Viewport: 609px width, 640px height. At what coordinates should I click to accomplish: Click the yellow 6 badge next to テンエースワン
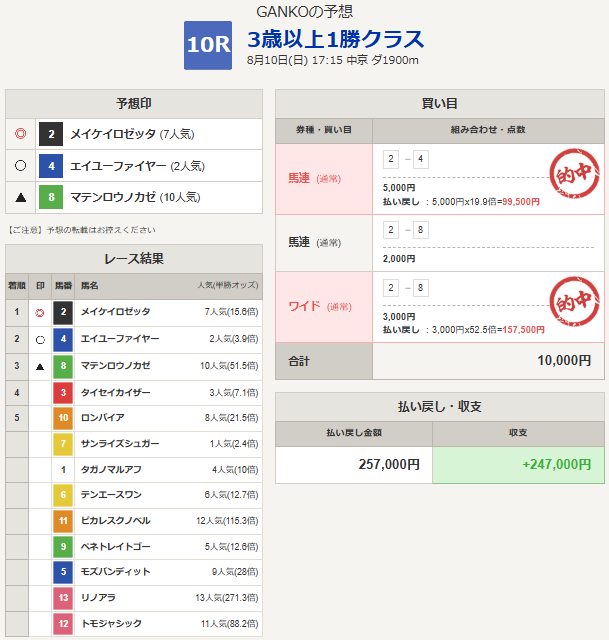pos(63,495)
